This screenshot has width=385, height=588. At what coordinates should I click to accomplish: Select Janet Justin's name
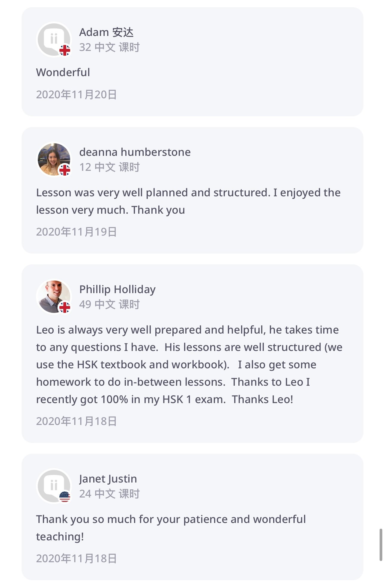point(108,479)
